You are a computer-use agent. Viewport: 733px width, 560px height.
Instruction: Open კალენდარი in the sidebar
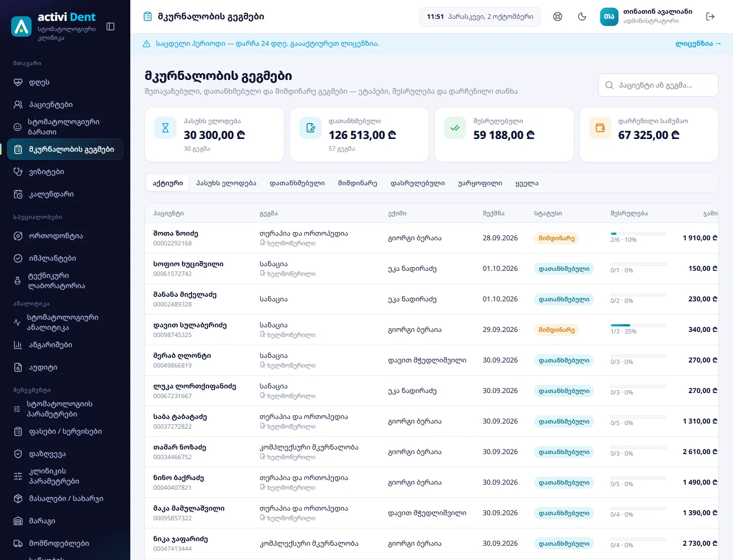tap(65, 194)
